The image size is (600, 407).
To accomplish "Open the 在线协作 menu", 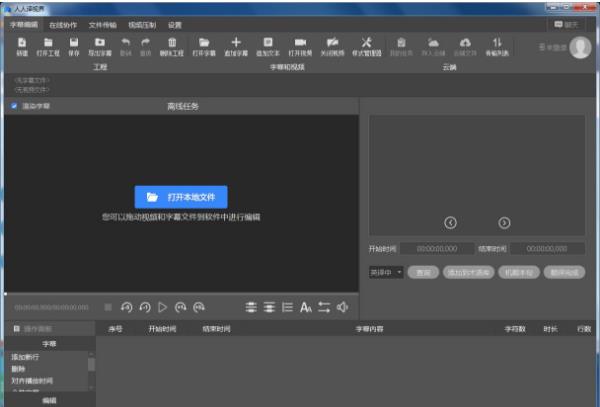I will tap(63, 23).
